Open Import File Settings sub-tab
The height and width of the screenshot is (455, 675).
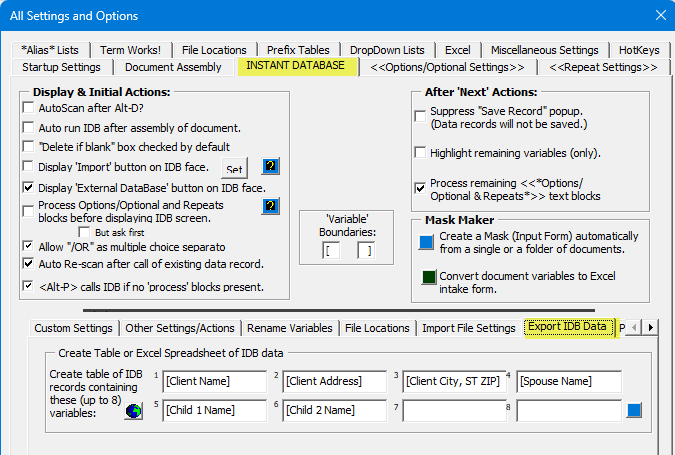[x=468, y=328]
